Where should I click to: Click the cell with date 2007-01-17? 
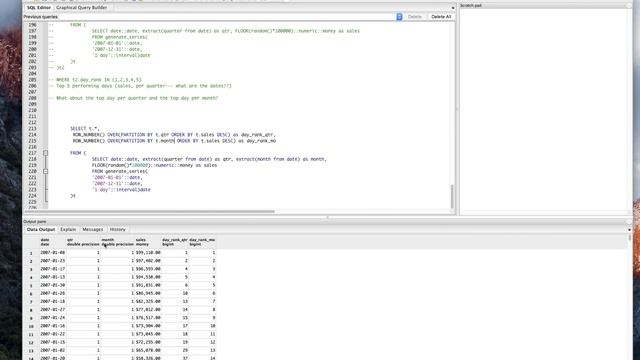(53, 269)
